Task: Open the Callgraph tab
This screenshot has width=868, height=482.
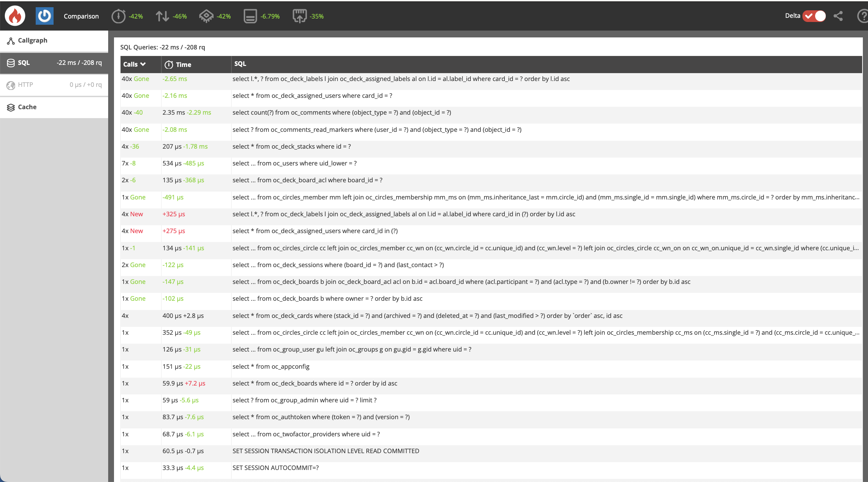Action: coord(33,41)
